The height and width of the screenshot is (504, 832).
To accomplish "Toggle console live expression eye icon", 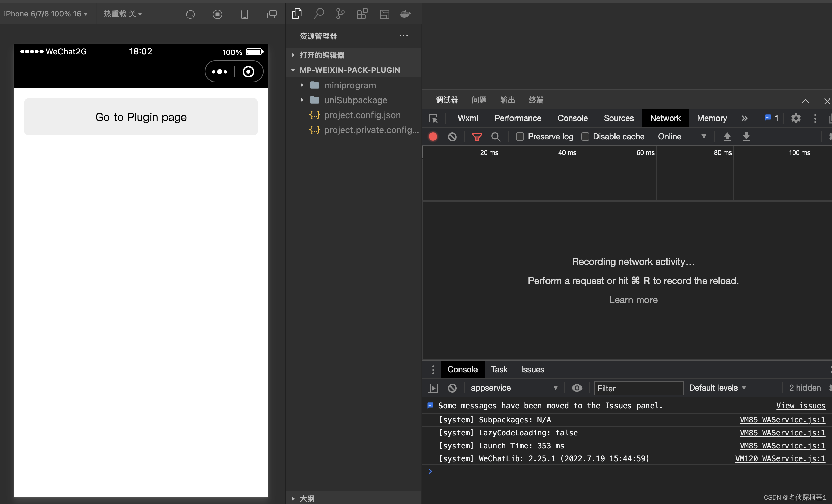I will coord(577,388).
